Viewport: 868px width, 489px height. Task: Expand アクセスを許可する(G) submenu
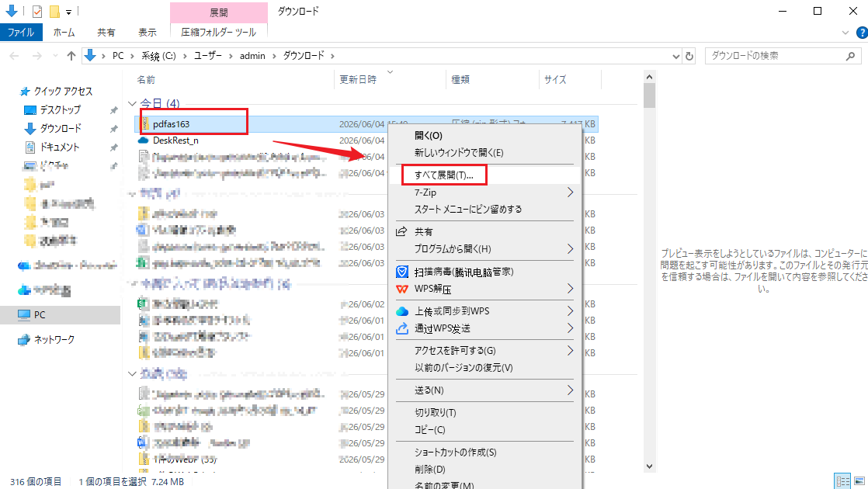570,351
